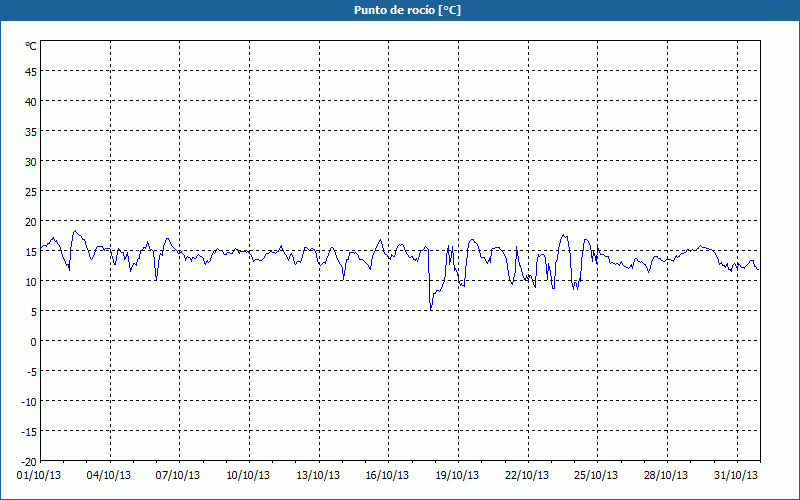Click the -20 y-axis value
The image size is (800, 500).
coord(29,462)
